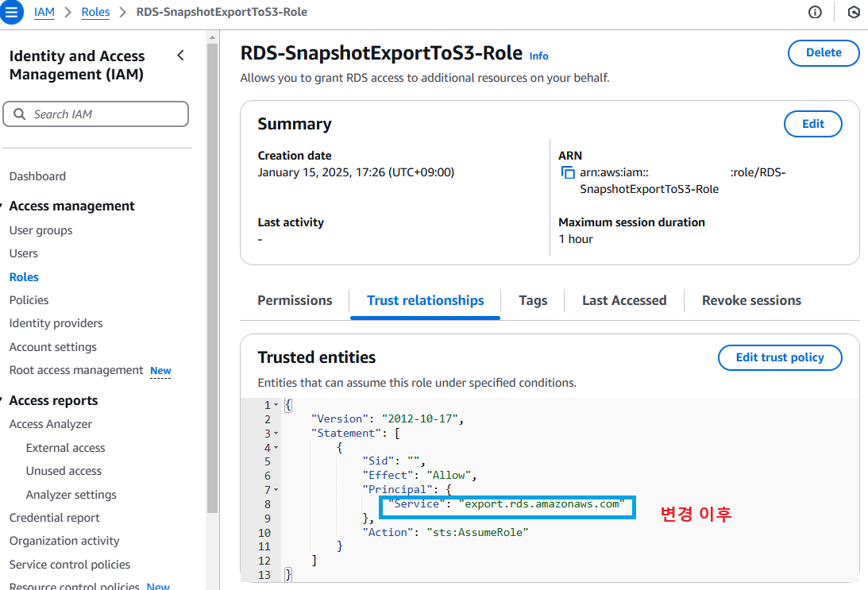
Task: Copy the role ARN with copy icon
Action: tap(568, 172)
